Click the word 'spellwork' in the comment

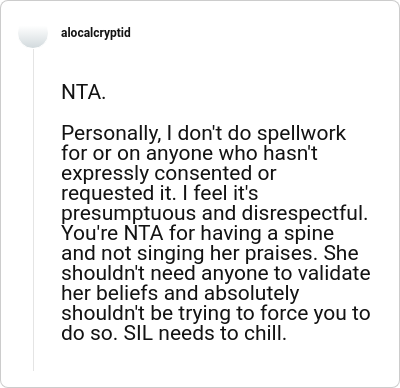click(x=302, y=134)
